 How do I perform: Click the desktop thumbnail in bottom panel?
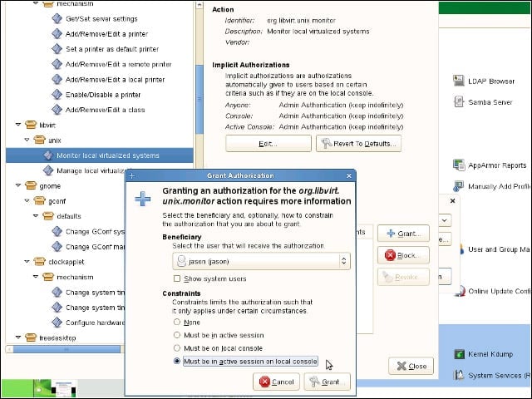(65, 389)
